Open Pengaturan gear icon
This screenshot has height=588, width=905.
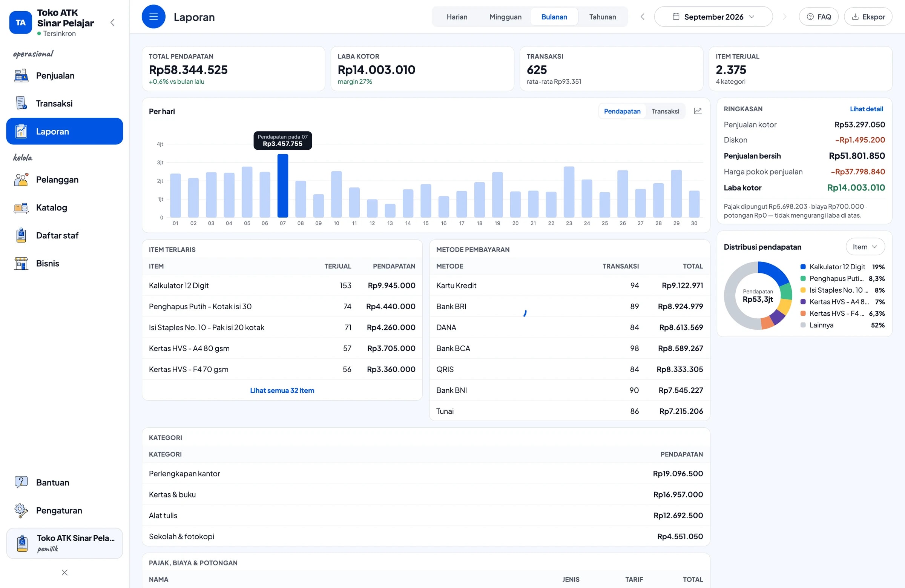click(21, 510)
